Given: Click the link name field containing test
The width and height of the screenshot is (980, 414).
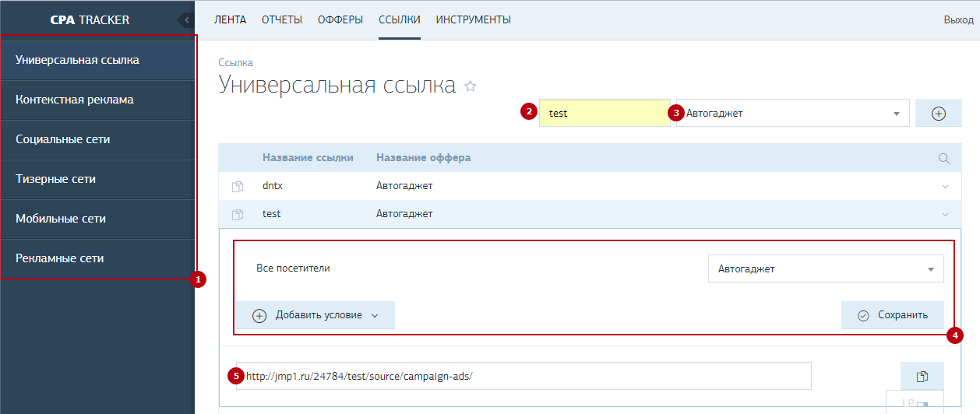Looking at the screenshot, I should (x=605, y=114).
